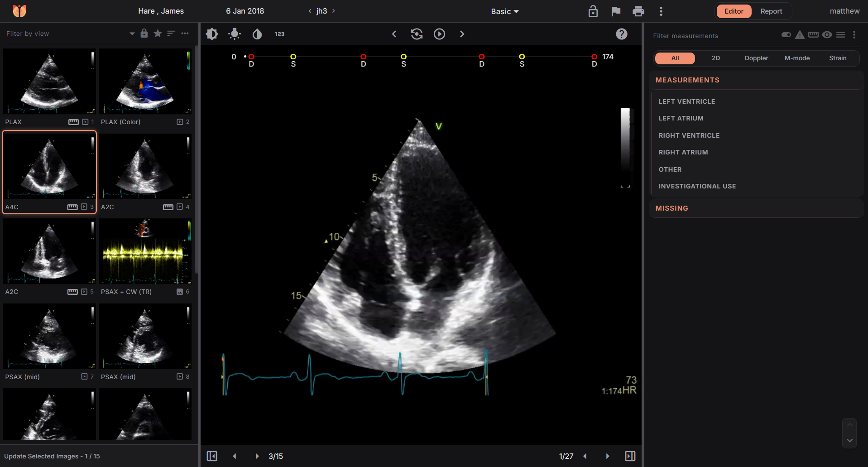Click the loop/cycle playback icon
This screenshot has width=868, height=467.
coord(417,34)
